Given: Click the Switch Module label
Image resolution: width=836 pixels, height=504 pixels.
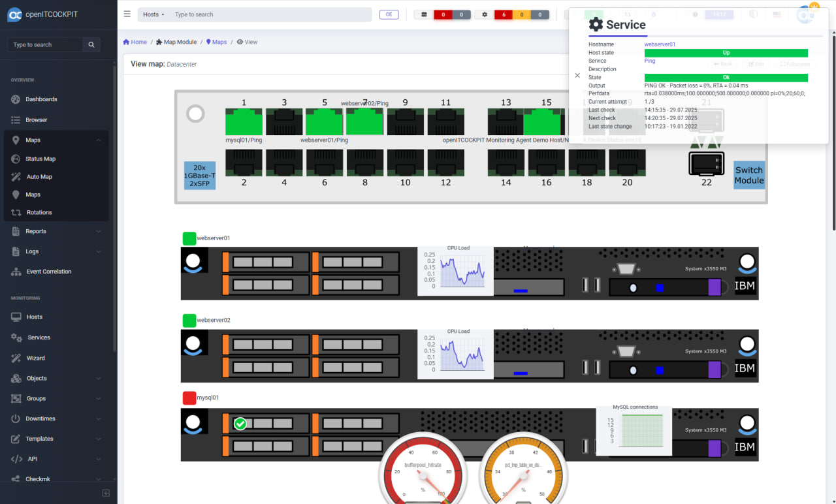Looking at the screenshot, I should pos(749,175).
